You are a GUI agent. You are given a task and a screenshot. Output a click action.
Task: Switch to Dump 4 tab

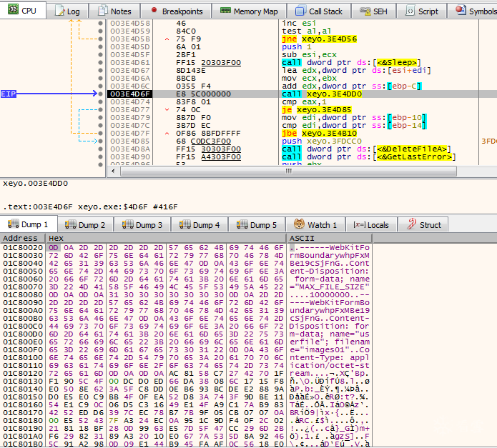pos(200,225)
